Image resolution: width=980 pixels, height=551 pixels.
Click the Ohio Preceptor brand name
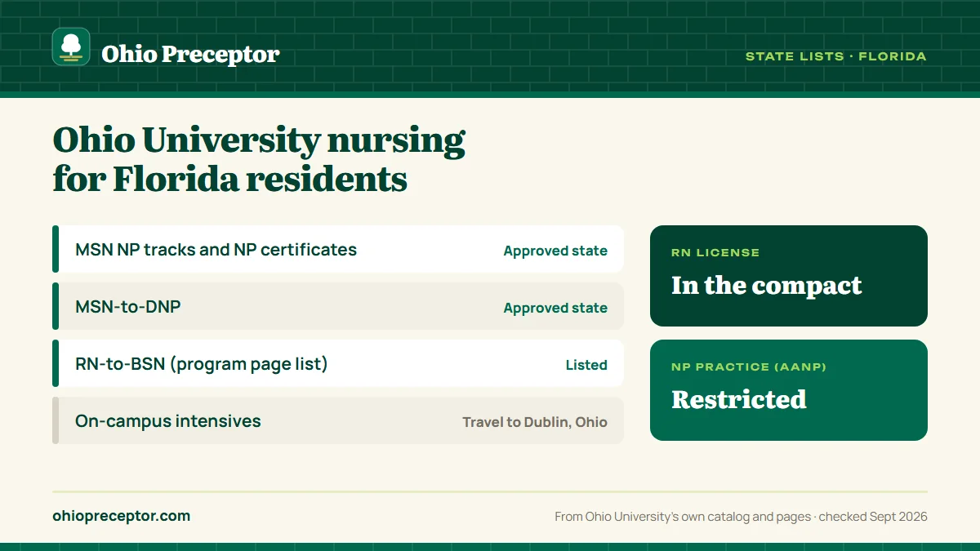click(x=190, y=55)
